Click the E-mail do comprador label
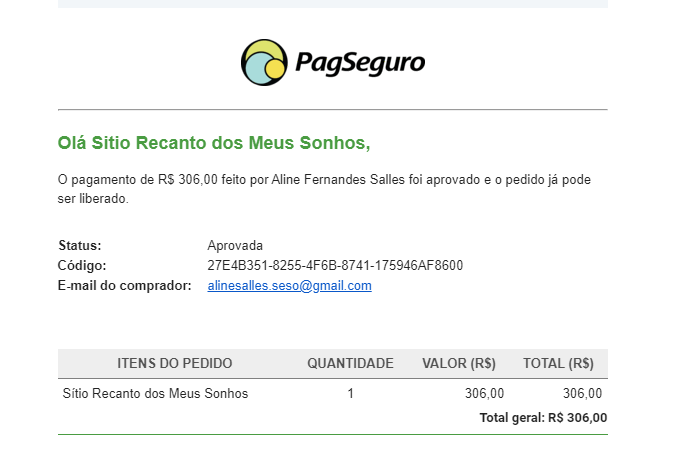 tap(125, 286)
